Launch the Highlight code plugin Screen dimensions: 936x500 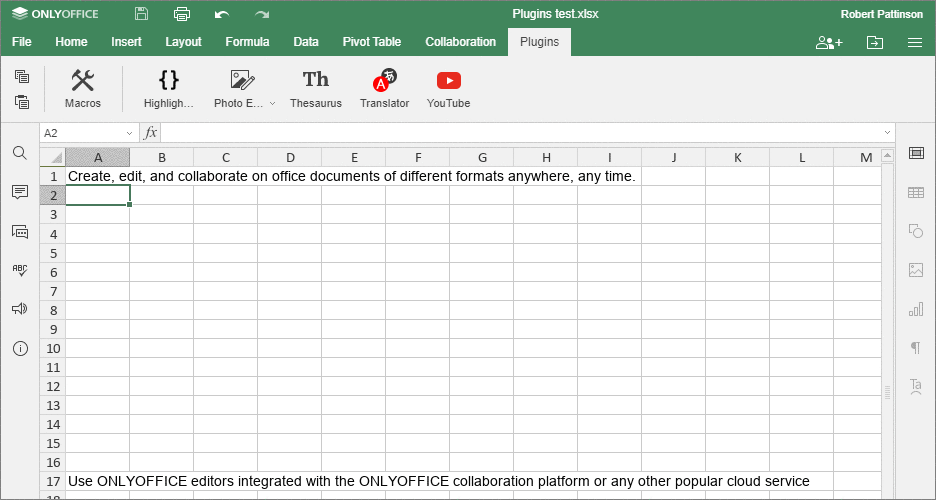point(168,88)
